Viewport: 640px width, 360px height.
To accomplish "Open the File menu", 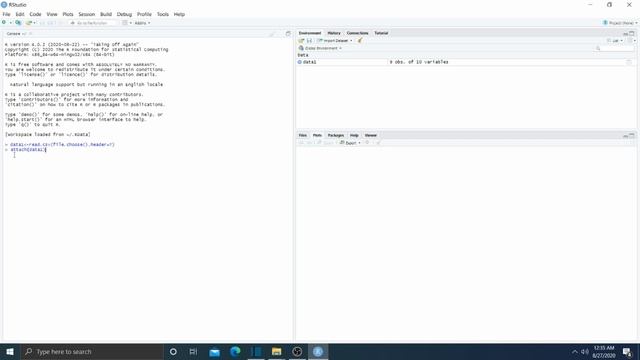I will [x=7, y=14].
